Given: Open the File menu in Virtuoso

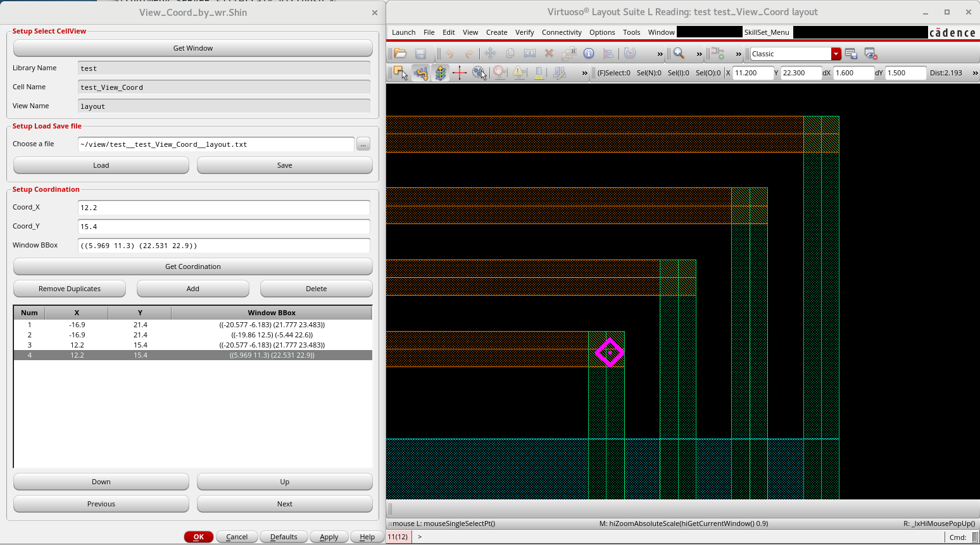Looking at the screenshot, I should (429, 32).
